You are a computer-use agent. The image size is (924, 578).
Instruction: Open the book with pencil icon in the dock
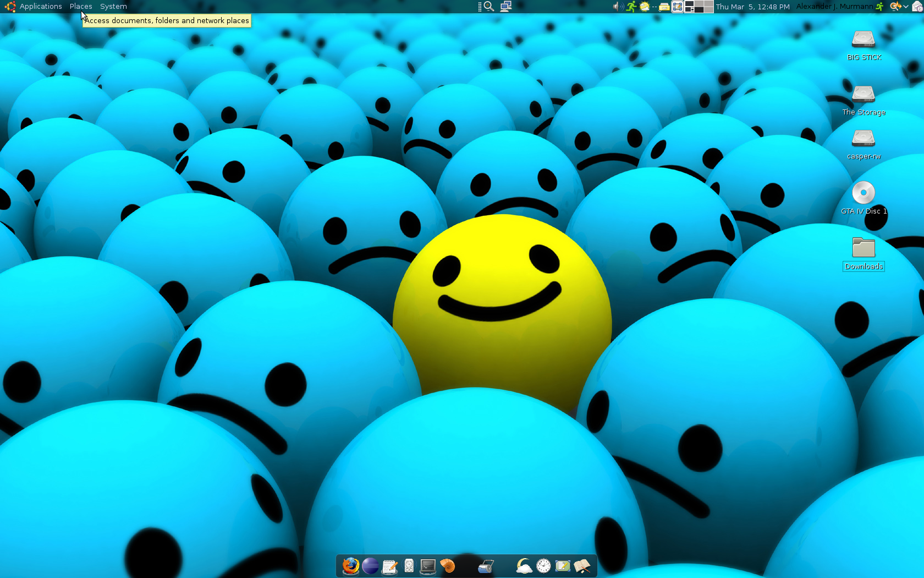tap(582, 566)
